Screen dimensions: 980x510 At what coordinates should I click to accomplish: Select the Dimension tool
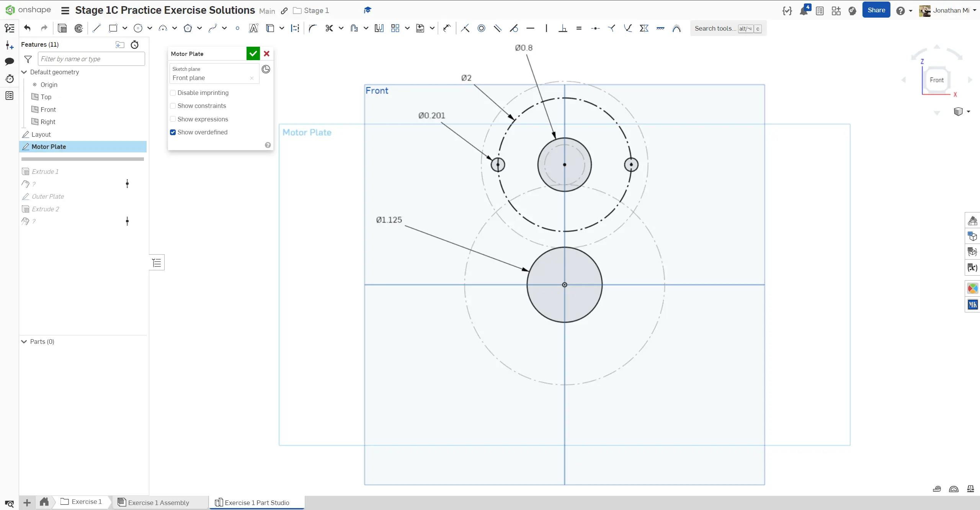[x=447, y=28]
